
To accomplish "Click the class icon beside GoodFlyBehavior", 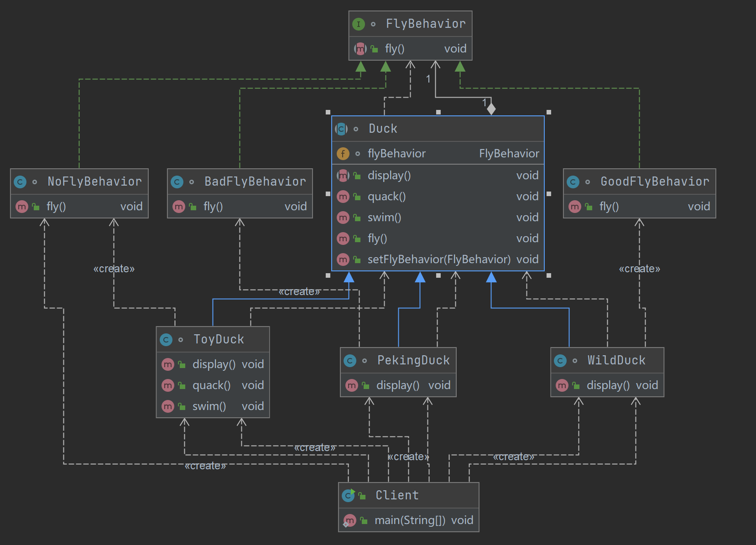I will 573,182.
